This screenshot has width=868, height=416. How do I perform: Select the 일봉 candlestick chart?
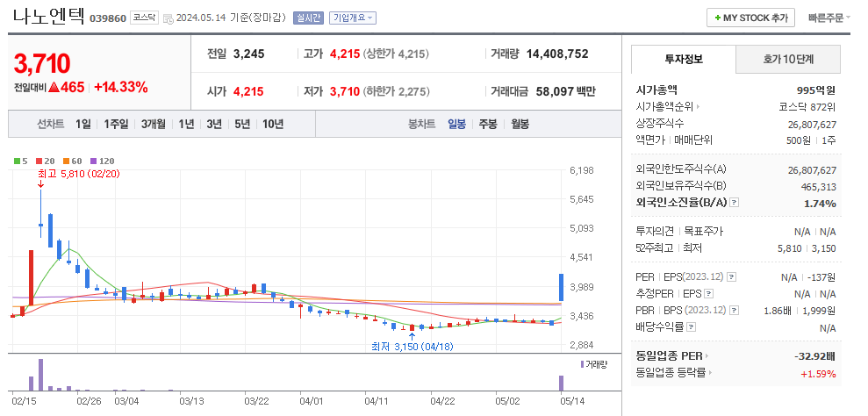(456, 124)
